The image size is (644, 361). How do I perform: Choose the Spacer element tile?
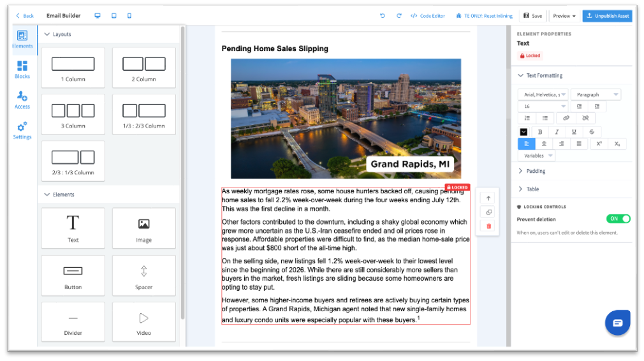pyautogui.click(x=143, y=275)
